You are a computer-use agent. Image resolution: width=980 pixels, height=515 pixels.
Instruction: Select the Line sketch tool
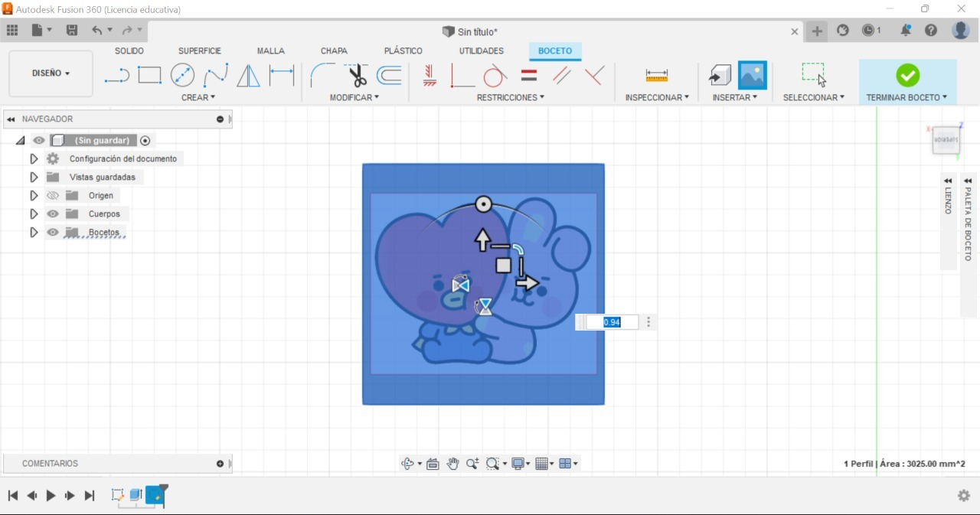116,75
